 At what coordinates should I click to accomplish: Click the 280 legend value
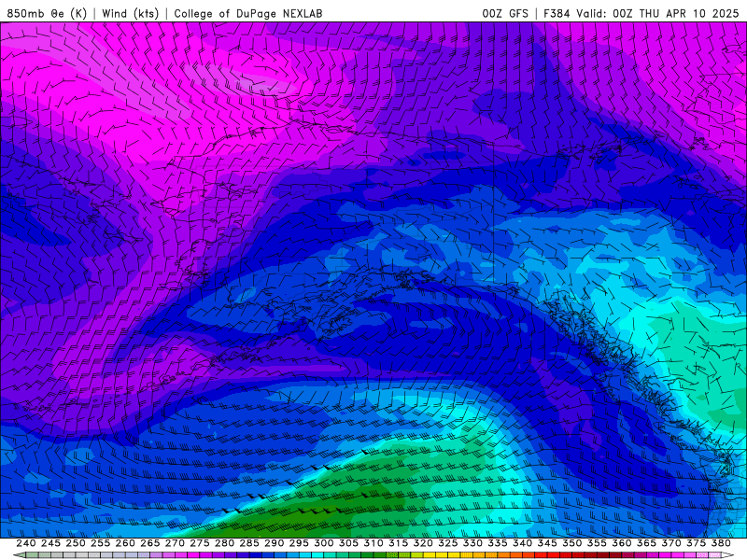[x=224, y=543]
